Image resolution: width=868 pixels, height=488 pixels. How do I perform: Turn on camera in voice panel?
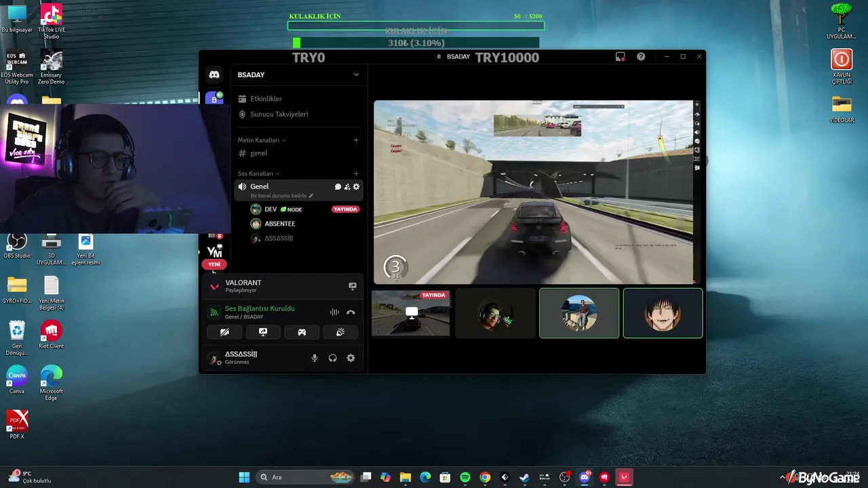(x=224, y=332)
